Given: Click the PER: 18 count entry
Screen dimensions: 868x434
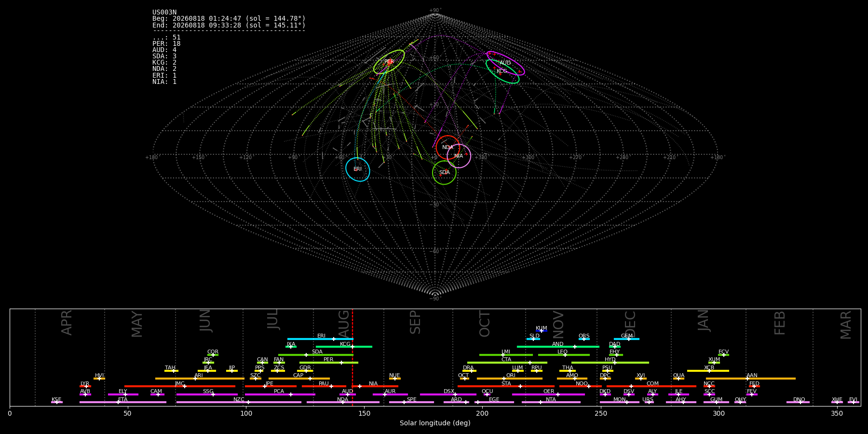Looking at the screenshot, I should (166, 43).
